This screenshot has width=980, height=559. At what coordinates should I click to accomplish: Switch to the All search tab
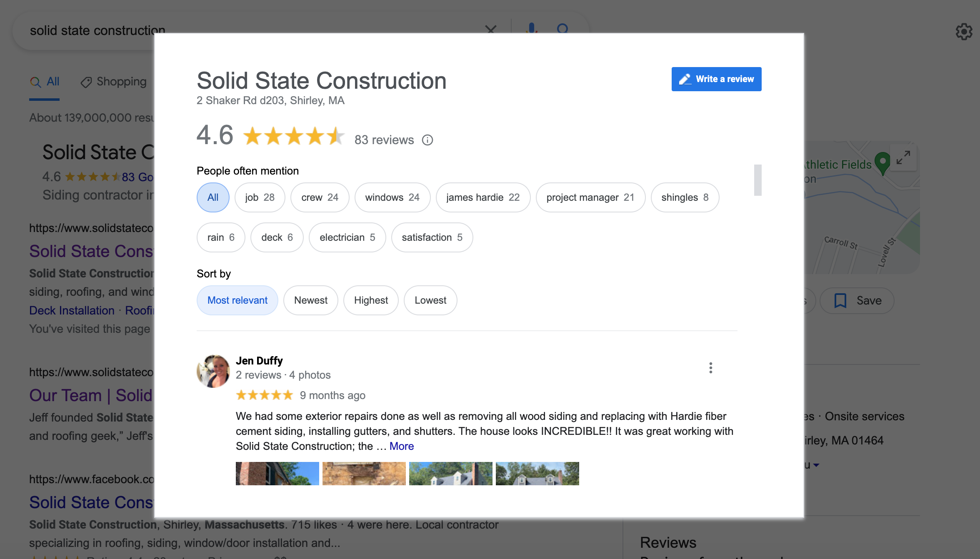click(45, 82)
